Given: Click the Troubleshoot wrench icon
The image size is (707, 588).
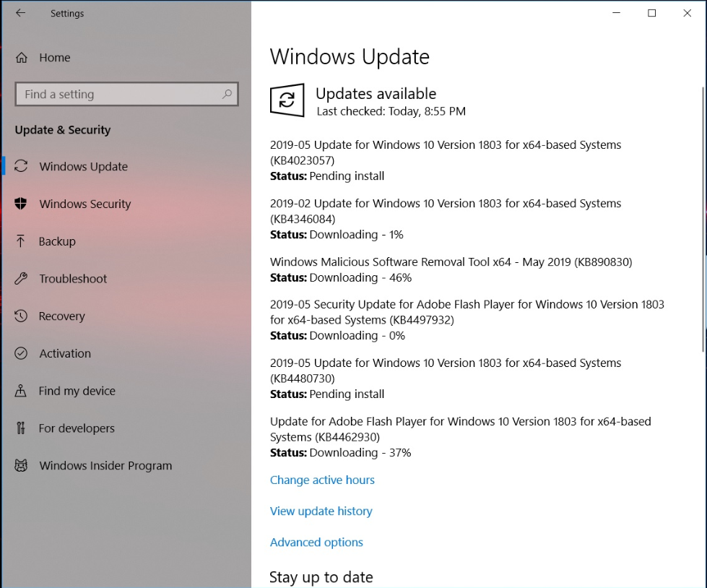Looking at the screenshot, I should pos(21,279).
